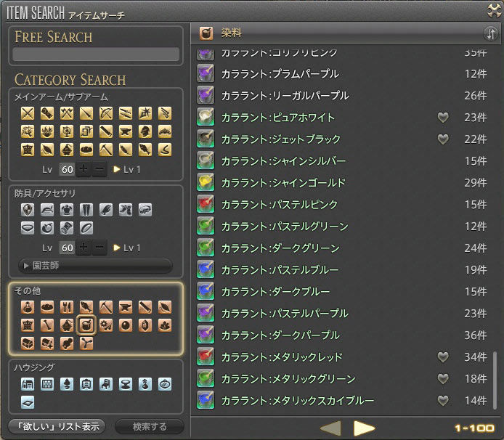Toggle wishlist heart for カララント:メタリックスカイブルー

[x=443, y=401]
